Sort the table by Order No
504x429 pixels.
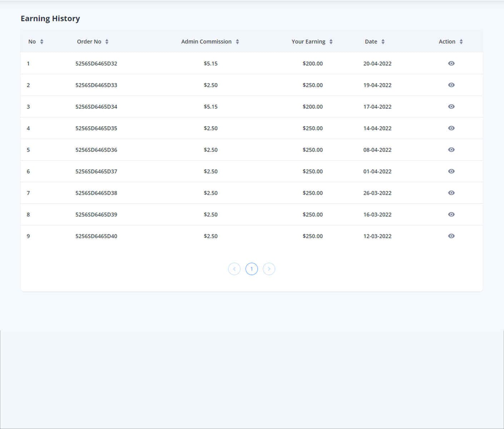click(x=107, y=41)
